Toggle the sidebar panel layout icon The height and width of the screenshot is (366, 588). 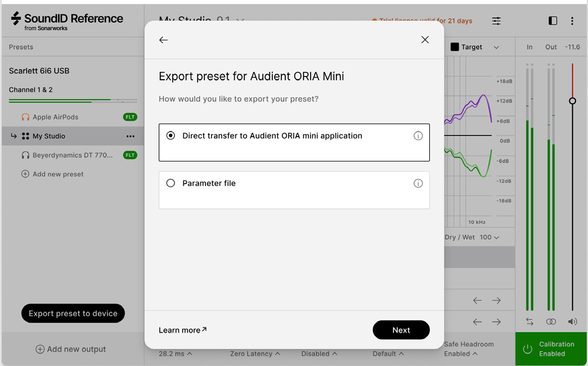click(553, 21)
